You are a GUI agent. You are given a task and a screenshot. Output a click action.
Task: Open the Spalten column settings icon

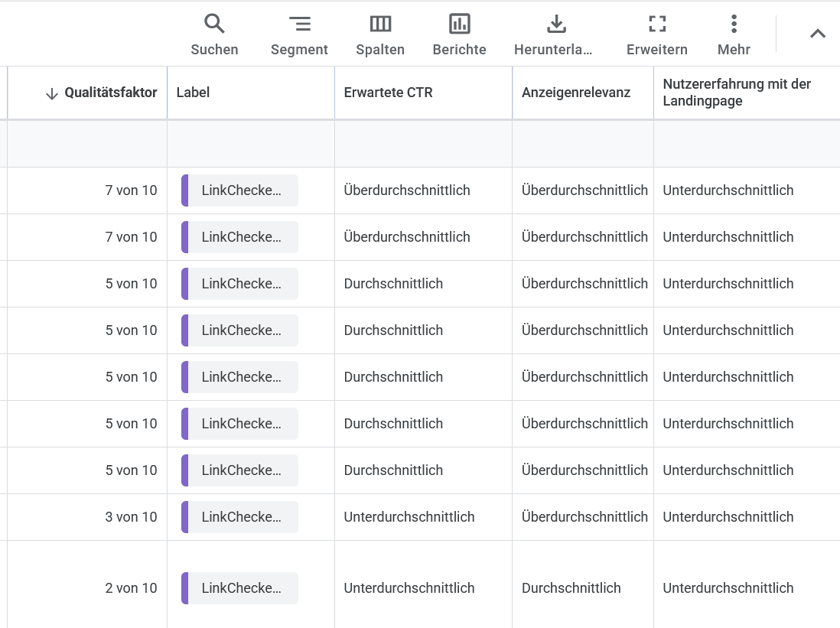tap(380, 24)
